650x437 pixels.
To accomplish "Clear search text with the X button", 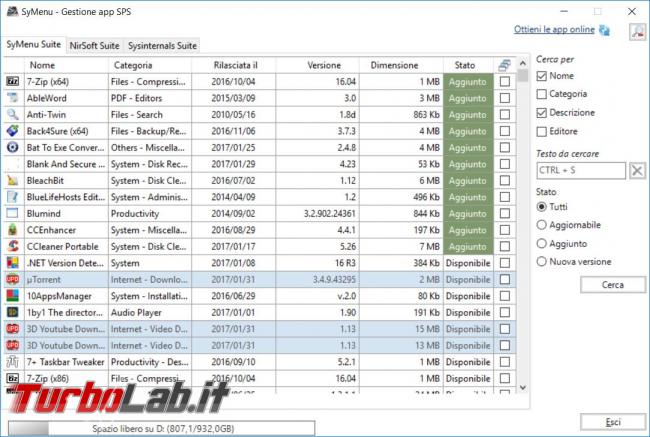I will pyautogui.click(x=638, y=170).
